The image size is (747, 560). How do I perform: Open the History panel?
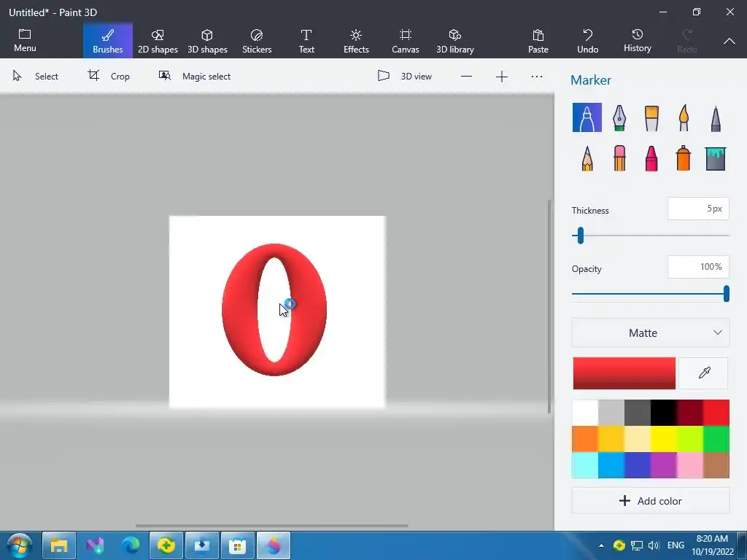pyautogui.click(x=637, y=41)
